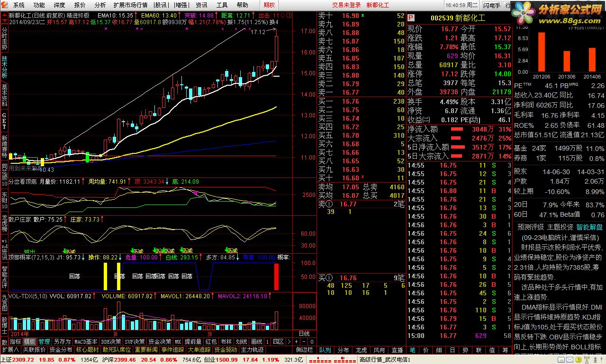
Task: Click the 高级行情_武汉电信1 server label
Action: click(384, 360)
